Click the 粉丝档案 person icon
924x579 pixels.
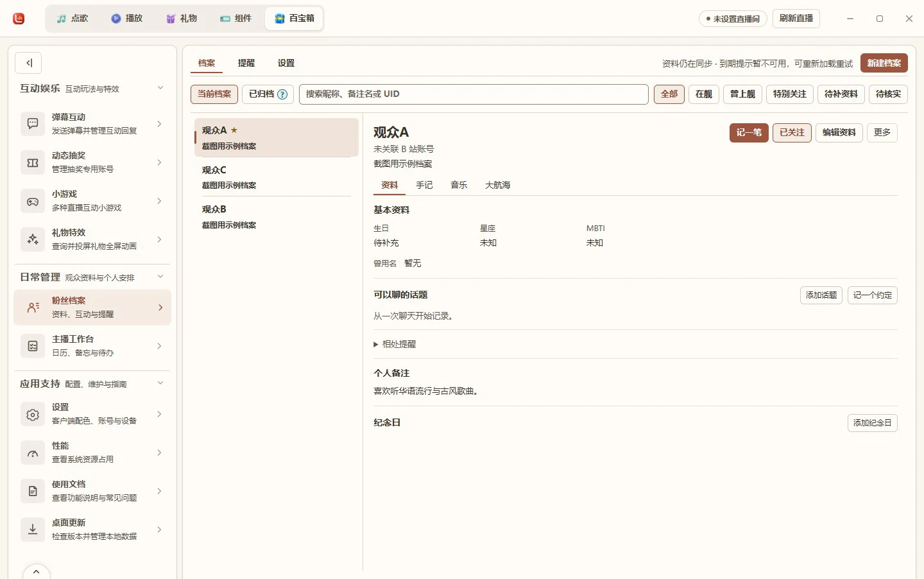point(33,307)
